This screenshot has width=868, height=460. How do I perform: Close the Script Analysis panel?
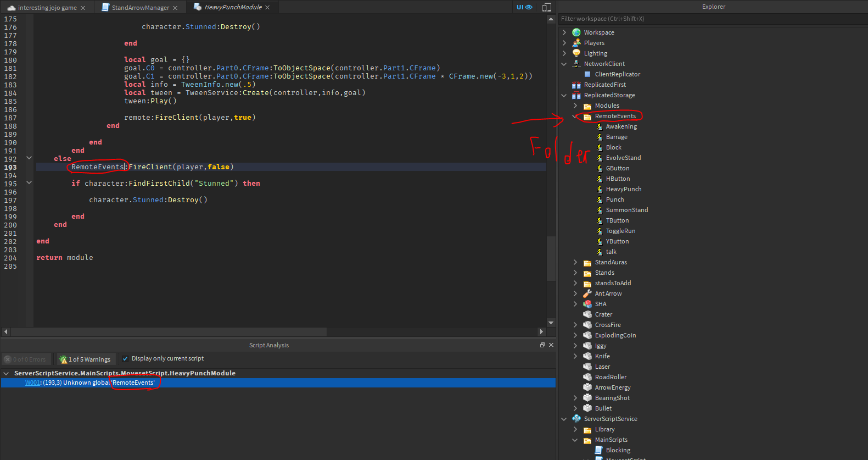[551, 345]
